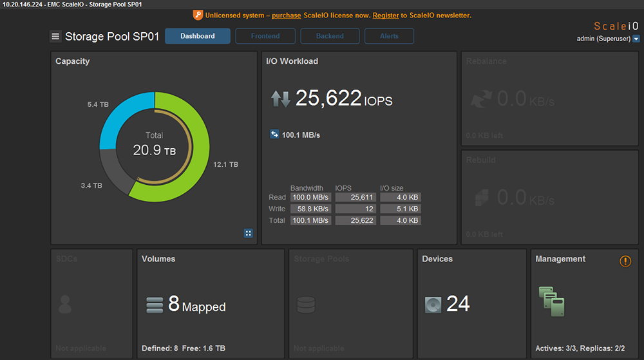
Task: Click the Storage Pool SP01 title
Action: click(x=111, y=37)
